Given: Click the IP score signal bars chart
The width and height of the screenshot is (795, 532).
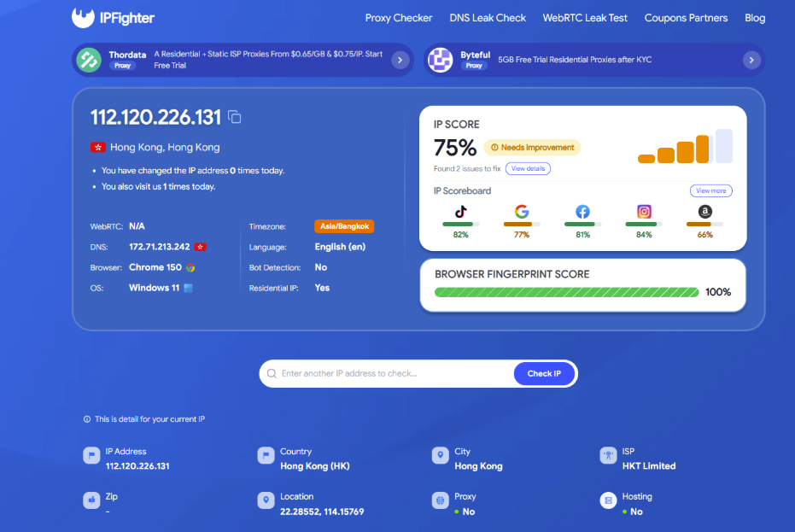Looking at the screenshot, I should (x=685, y=146).
